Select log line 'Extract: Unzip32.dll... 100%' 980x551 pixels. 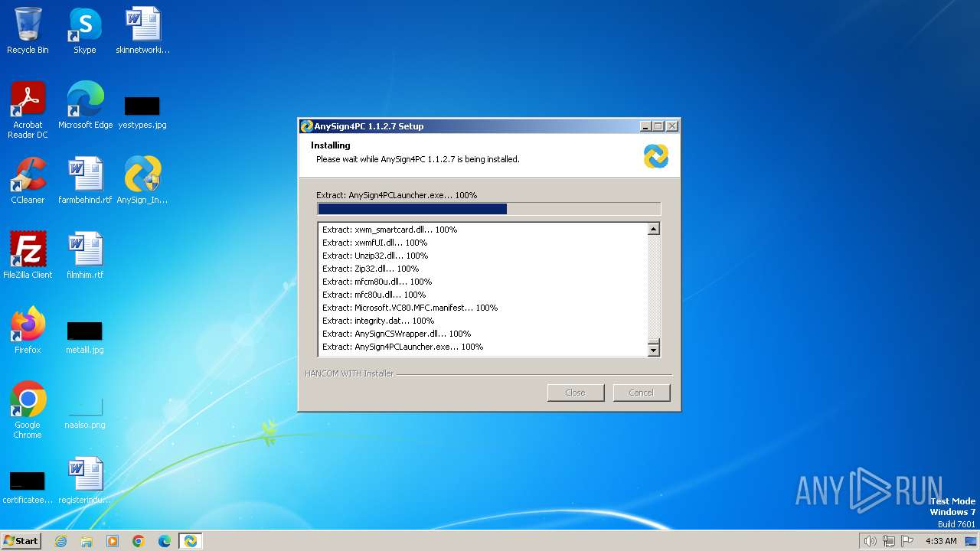pyautogui.click(x=375, y=256)
